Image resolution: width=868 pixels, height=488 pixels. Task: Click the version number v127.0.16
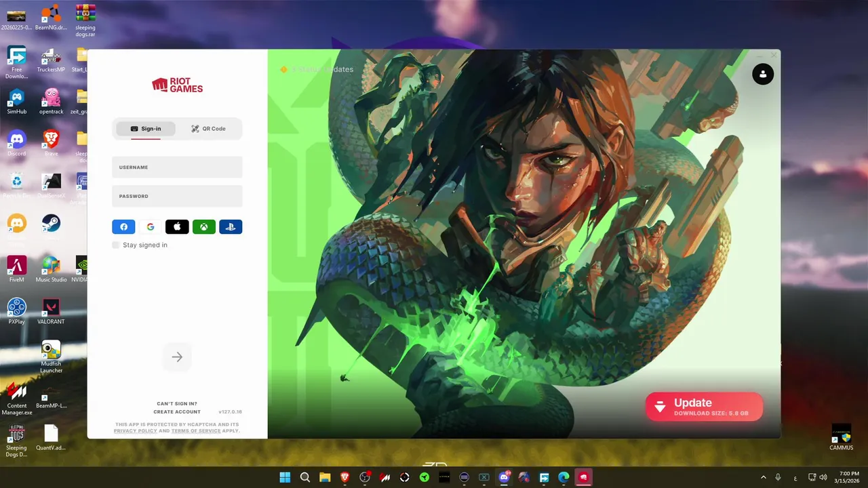tap(230, 411)
